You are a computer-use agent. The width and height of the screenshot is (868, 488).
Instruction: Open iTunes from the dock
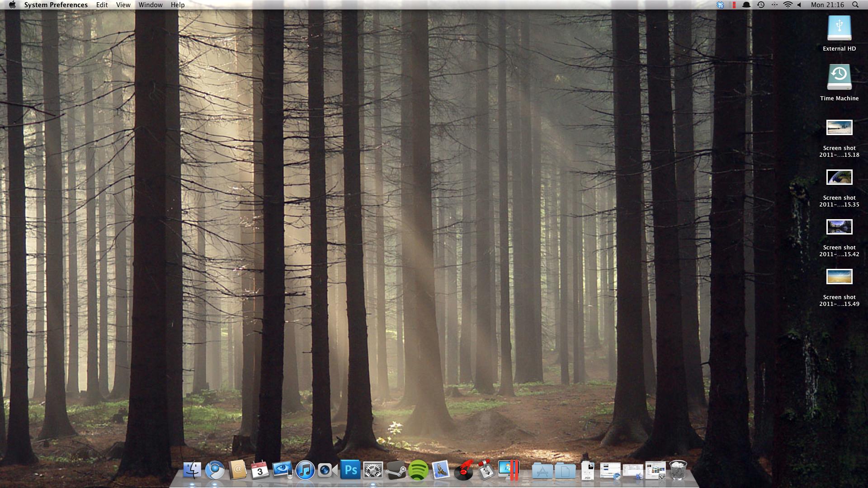tap(305, 470)
